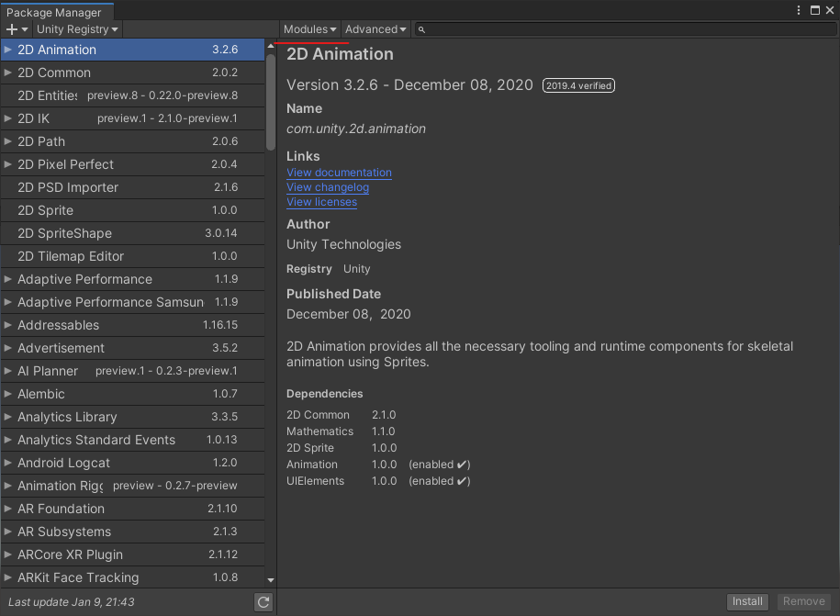Open the Modules dropdown

click(x=309, y=29)
